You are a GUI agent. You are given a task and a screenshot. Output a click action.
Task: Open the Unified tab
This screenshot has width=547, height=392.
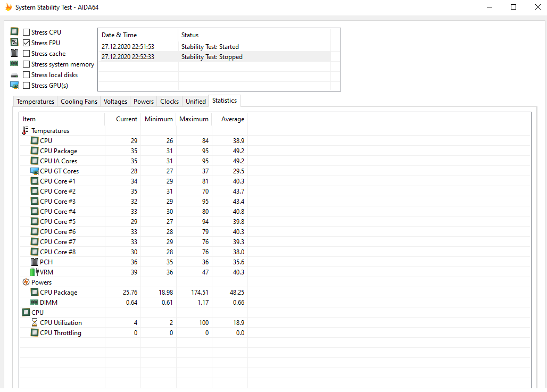[x=195, y=102]
